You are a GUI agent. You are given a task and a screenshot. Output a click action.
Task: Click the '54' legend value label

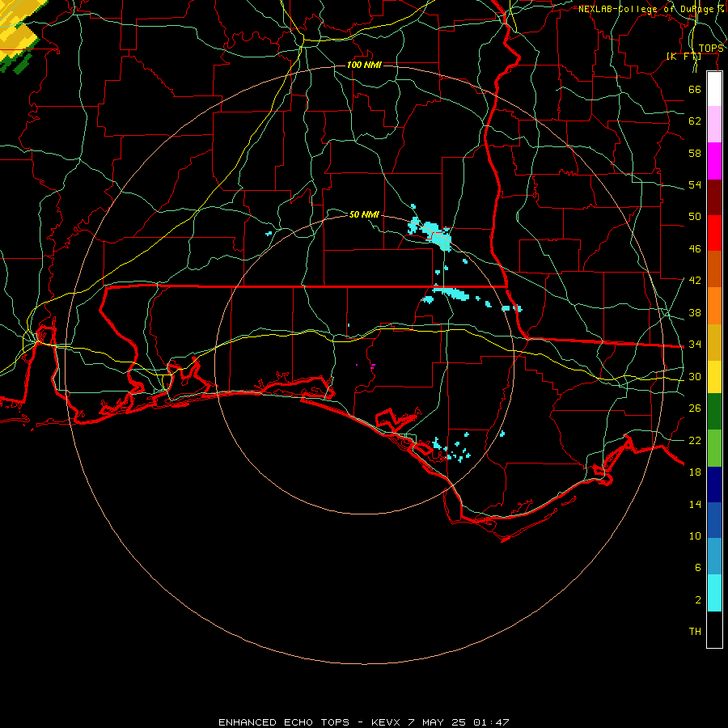pyautogui.click(x=695, y=184)
